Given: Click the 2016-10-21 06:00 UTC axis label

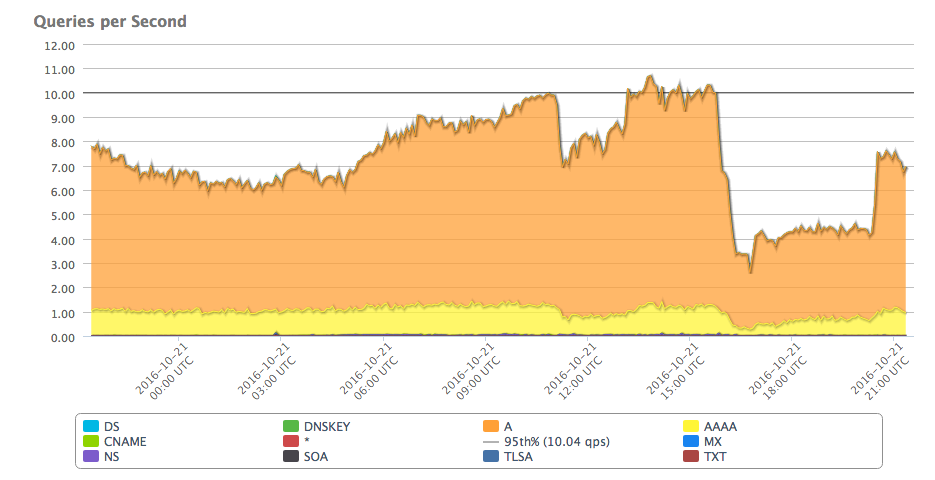Looking at the screenshot, I should pos(369,372).
